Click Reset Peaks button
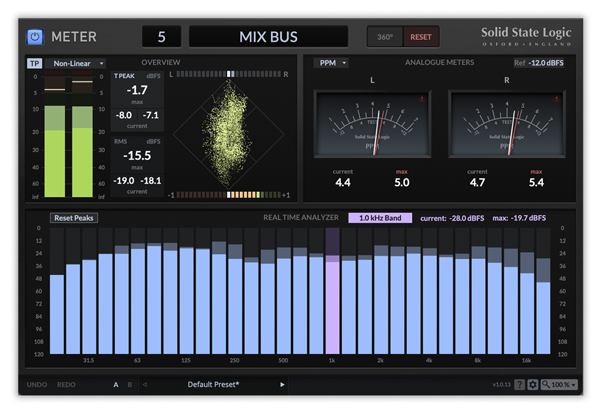The width and height of the screenshot is (600, 415). pyautogui.click(x=74, y=218)
